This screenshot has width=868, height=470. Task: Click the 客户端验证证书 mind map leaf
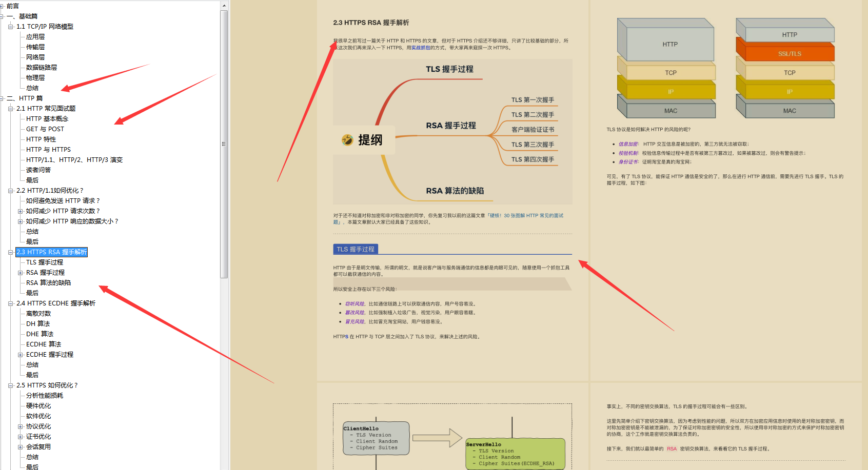coord(532,130)
